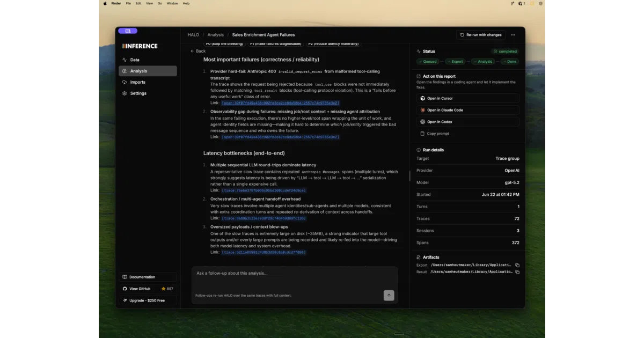Click Latency bottlenecks (end-to-end) heading

244,153
